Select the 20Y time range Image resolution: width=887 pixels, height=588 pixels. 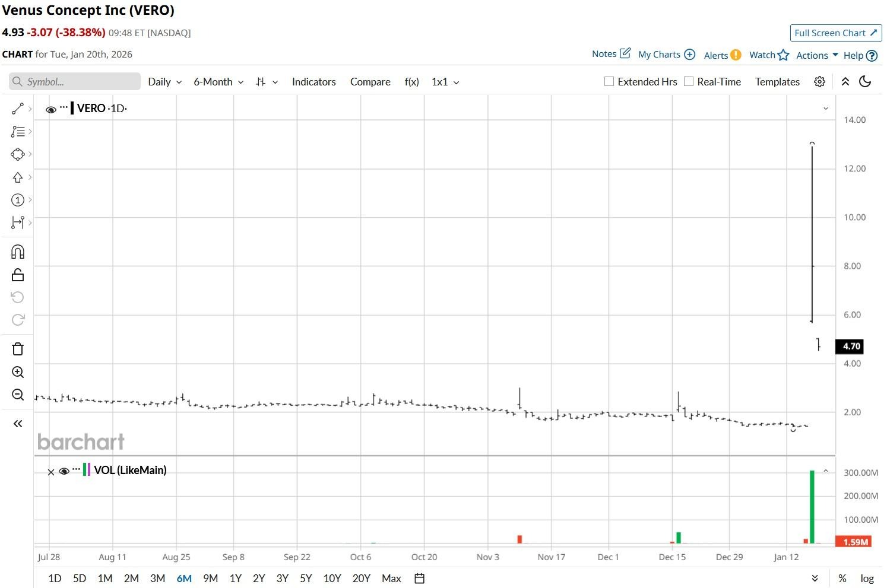tap(362, 579)
